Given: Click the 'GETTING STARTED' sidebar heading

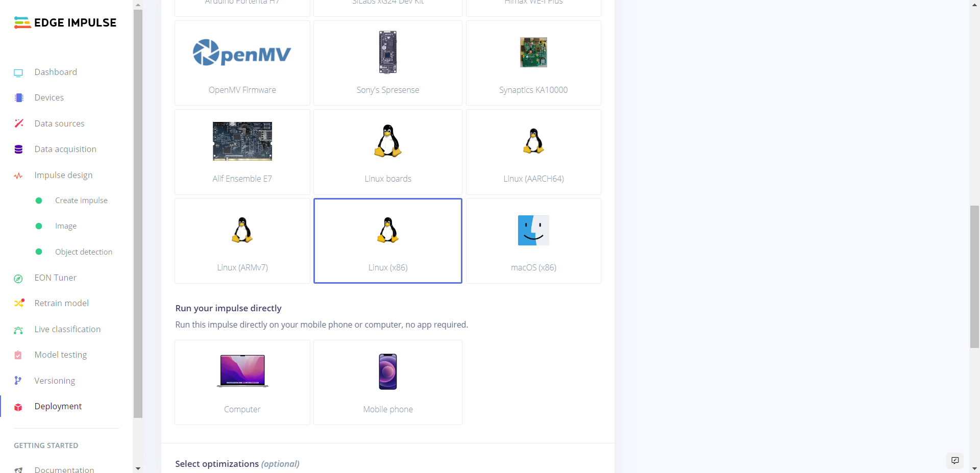Looking at the screenshot, I should tap(46, 445).
